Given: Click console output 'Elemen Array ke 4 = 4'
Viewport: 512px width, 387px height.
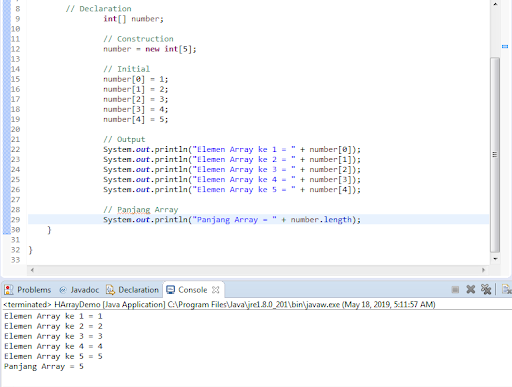Looking at the screenshot, I should [x=53, y=346].
